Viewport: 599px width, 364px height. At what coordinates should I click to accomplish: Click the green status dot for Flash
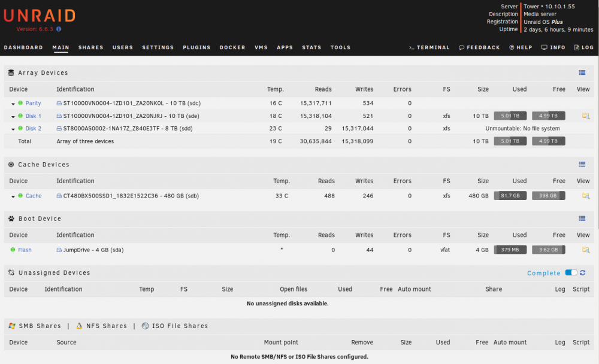pyautogui.click(x=13, y=250)
